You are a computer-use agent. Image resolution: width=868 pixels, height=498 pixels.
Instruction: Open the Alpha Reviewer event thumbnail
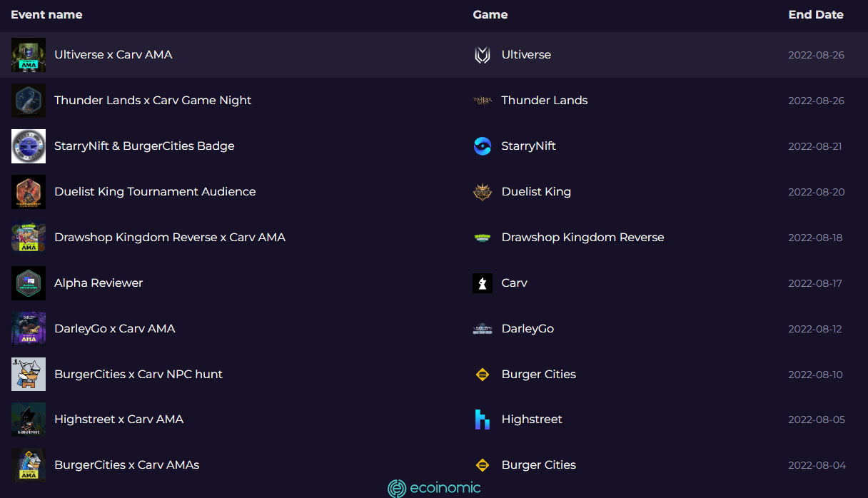coord(29,283)
